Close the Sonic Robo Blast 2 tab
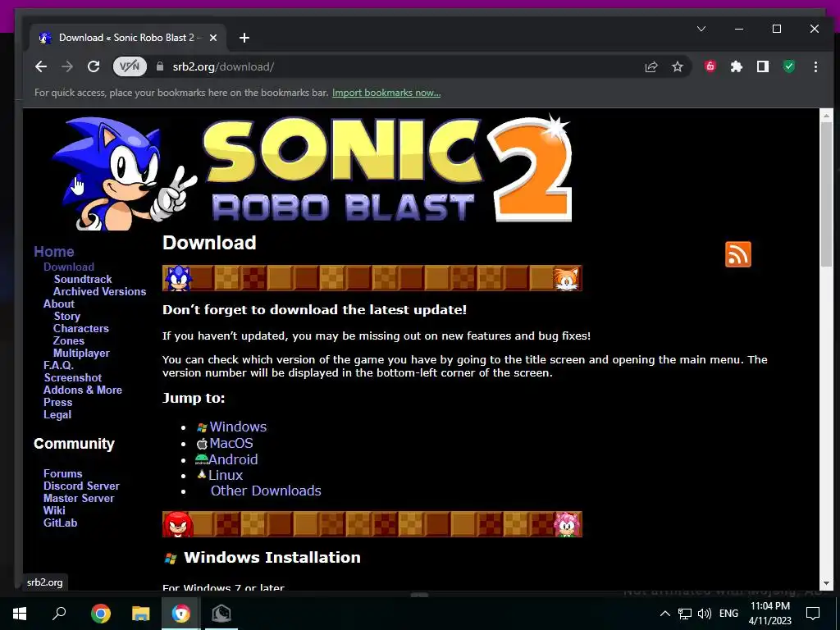The height and width of the screenshot is (630, 840). [213, 38]
